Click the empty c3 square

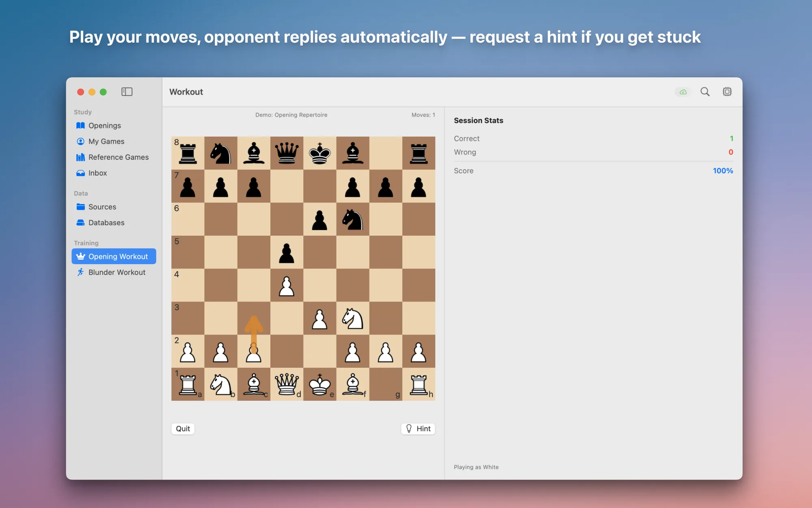coord(254,318)
